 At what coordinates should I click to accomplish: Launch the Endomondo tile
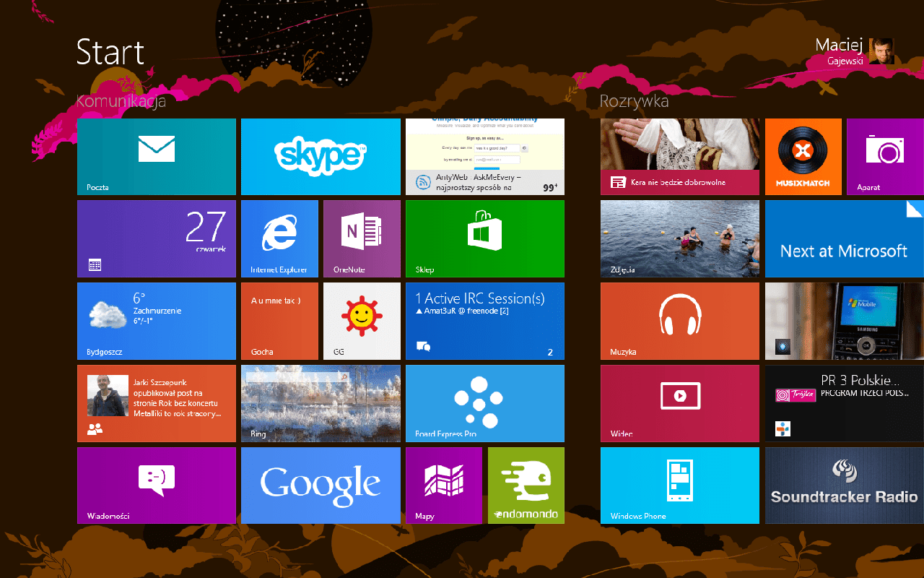(526, 486)
